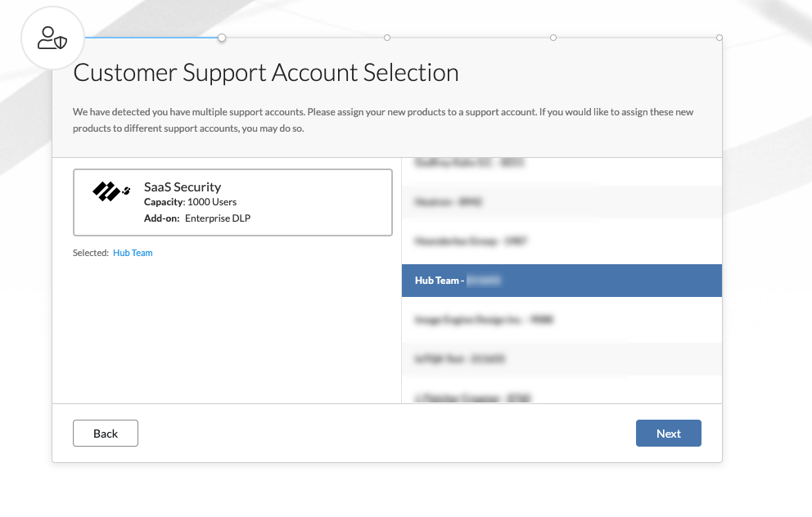Click the final progress step circle
The width and height of the screenshot is (812, 517).
(719, 38)
